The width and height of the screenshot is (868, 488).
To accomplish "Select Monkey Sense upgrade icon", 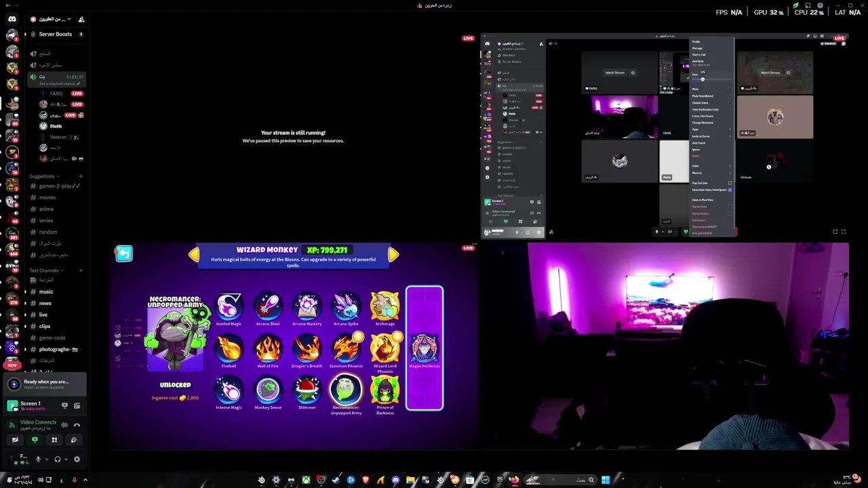I will (268, 390).
